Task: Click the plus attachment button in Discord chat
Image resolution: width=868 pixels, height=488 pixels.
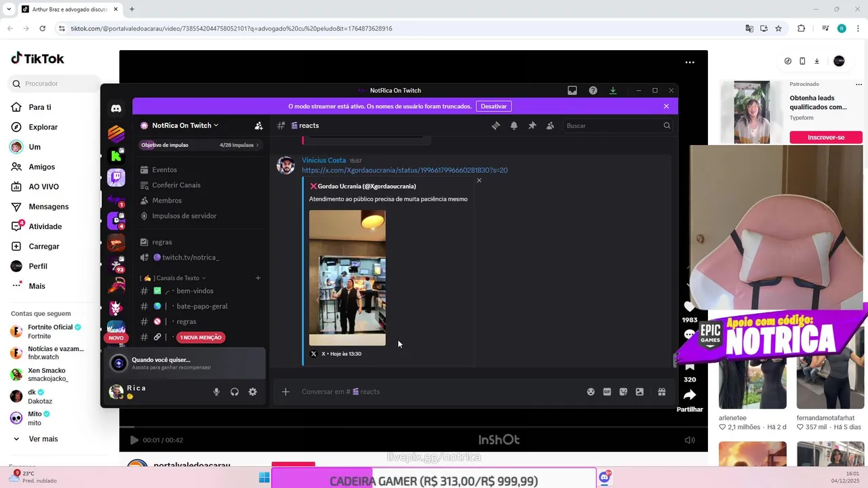Action: [x=285, y=392]
